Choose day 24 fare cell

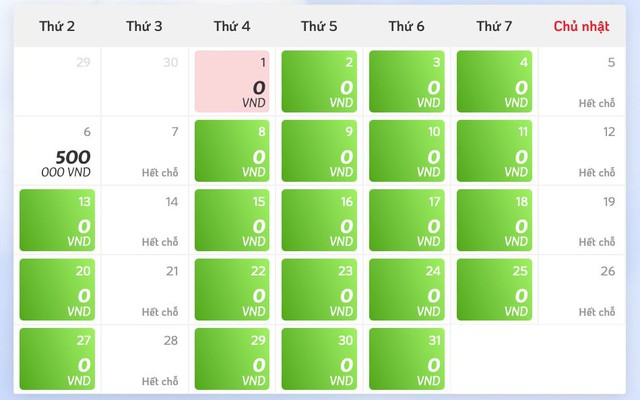tap(407, 289)
